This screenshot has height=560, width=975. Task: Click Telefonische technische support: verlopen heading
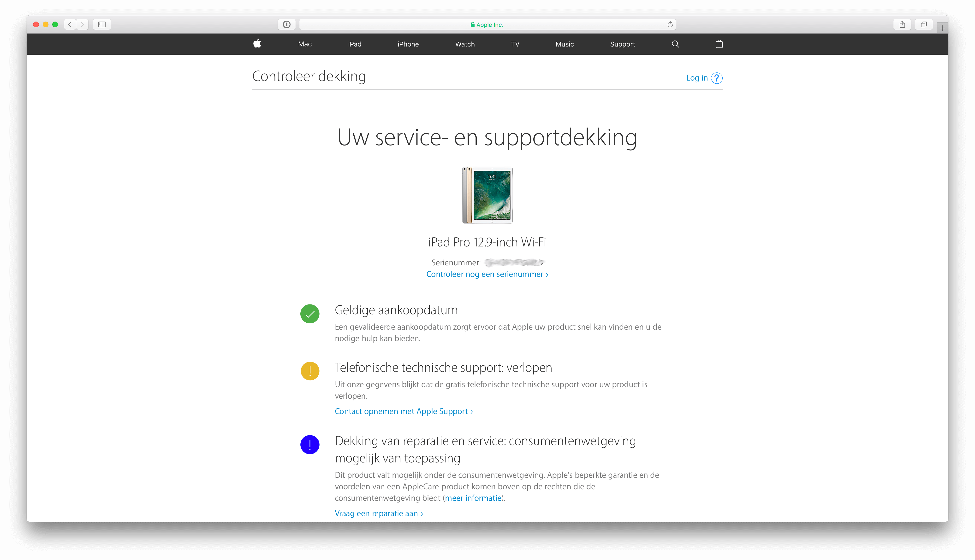coord(443,368)
